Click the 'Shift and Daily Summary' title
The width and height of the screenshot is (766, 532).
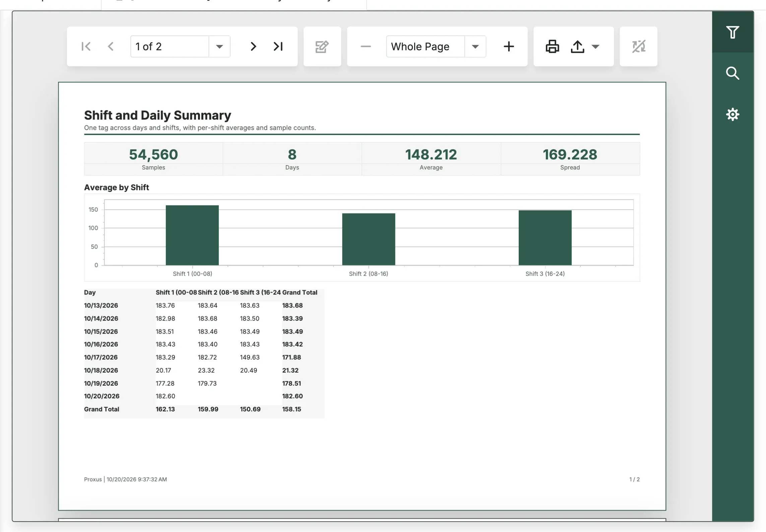coord(157,115)
